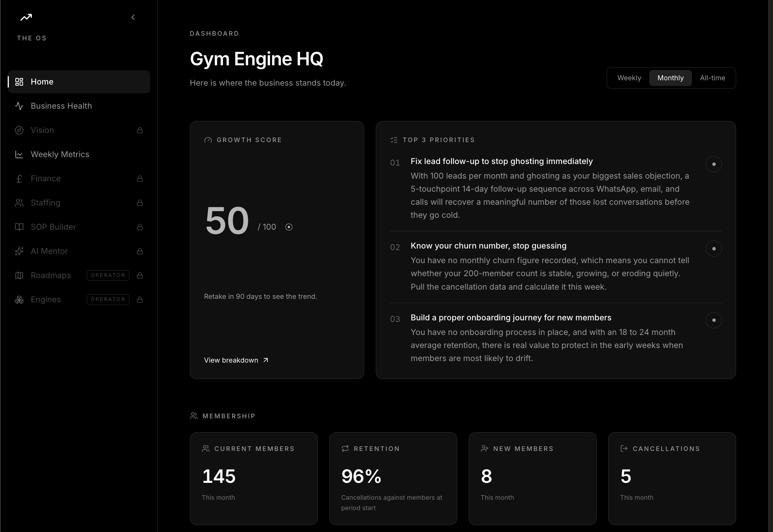
Task: Click the info target icon next to /100
Action: click(x=289, y=227)
